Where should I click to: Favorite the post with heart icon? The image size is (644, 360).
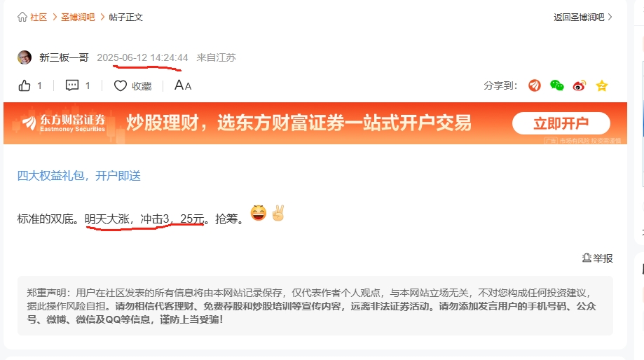[121, 85]
